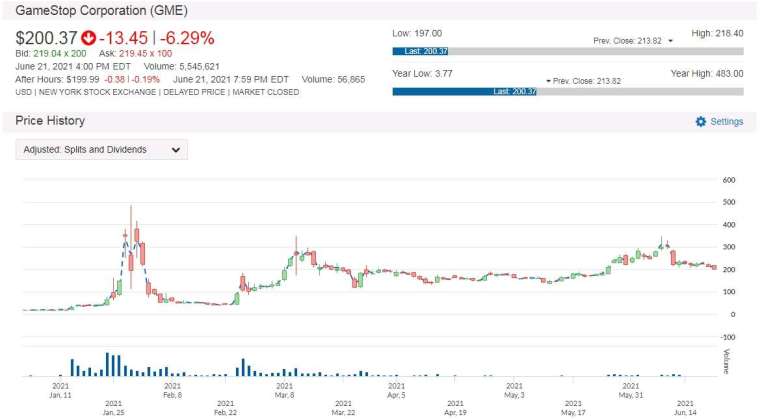
Task: Open the Settings gear icon
Action: pyautogui.click(x=701, y=121)
